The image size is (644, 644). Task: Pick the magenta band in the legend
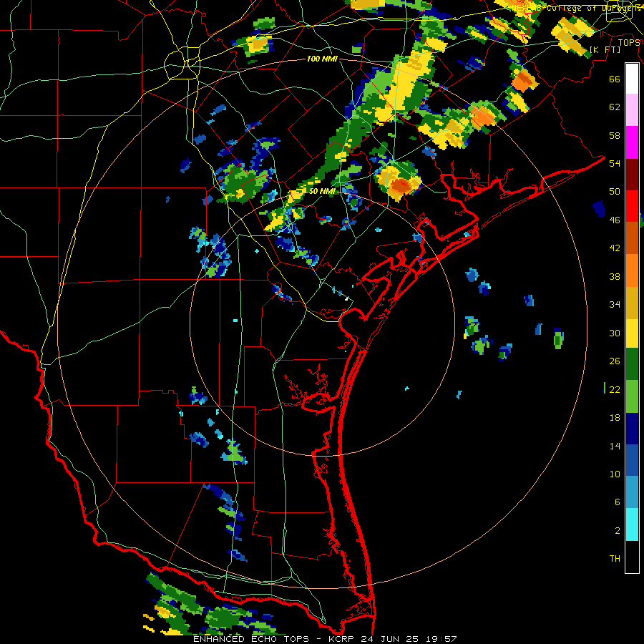632,142
